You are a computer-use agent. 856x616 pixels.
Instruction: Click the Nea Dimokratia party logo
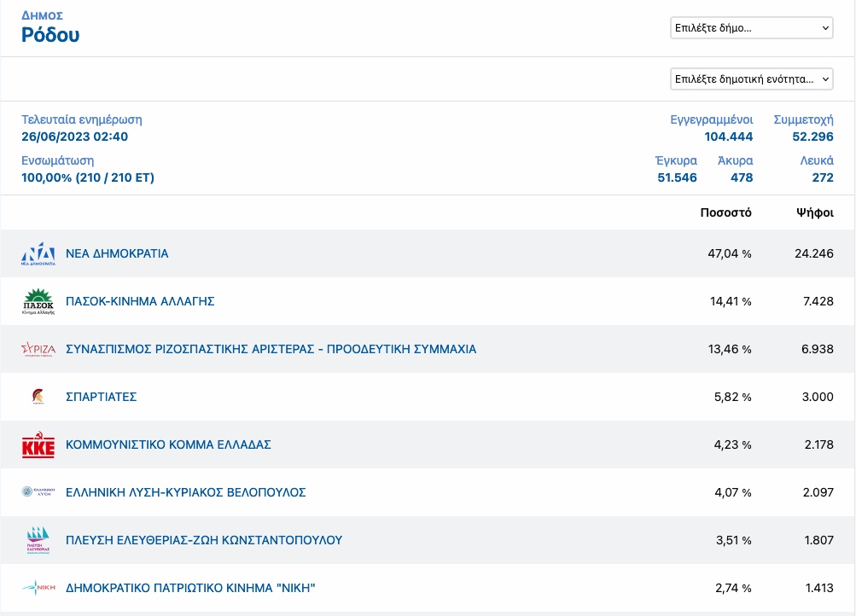(38, 253)
